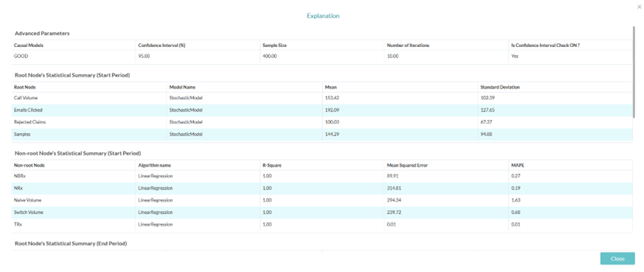Select the TRx non-root node row

[x=322, y=224]
